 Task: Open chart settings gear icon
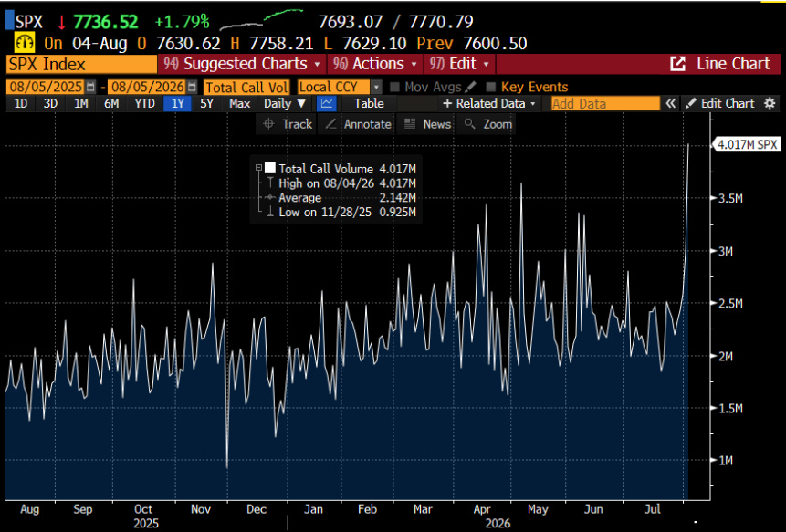click(x=770, y=103)
